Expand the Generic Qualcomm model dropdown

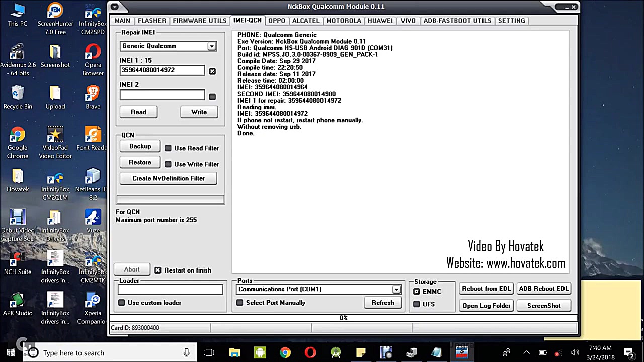coord(212,46)
